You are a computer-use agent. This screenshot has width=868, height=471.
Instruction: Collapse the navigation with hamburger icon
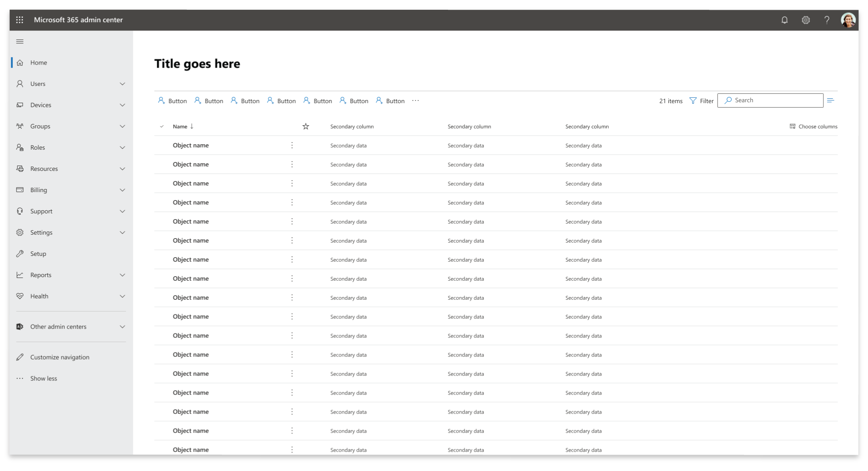[20, 42]
